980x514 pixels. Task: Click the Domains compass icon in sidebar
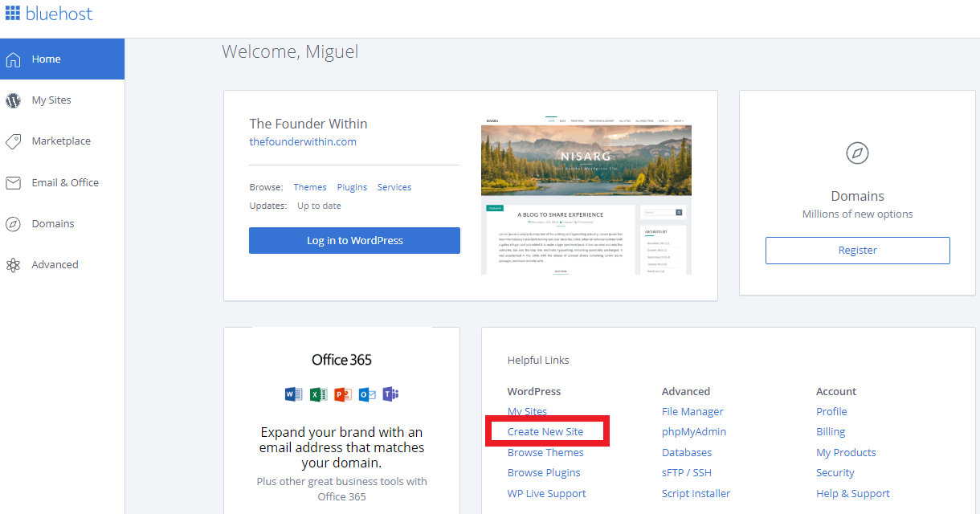click(14, 223)
